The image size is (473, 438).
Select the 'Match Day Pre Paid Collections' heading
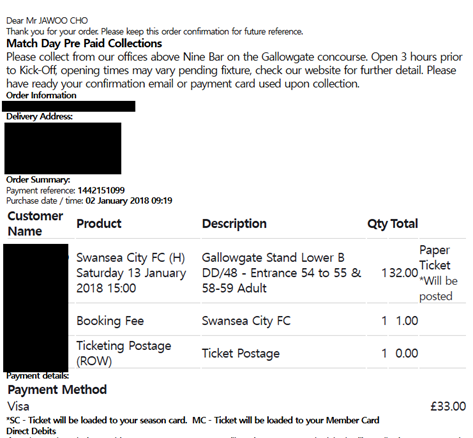coord(84,43)
